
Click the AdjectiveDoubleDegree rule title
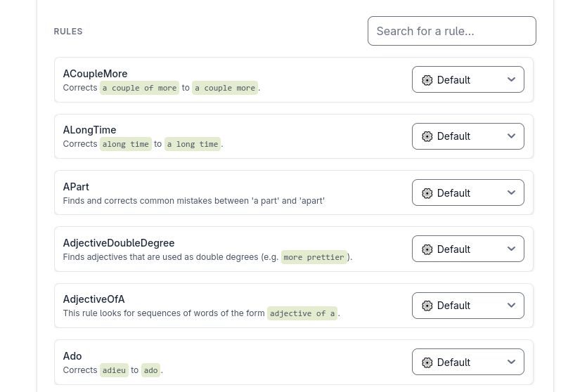click(x=119, y=243)
